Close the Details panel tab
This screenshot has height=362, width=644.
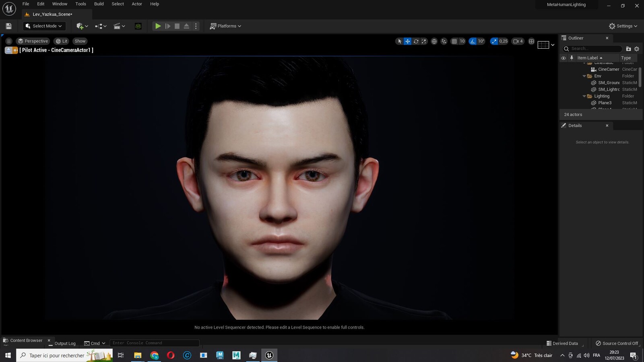[x=607, y=125]
